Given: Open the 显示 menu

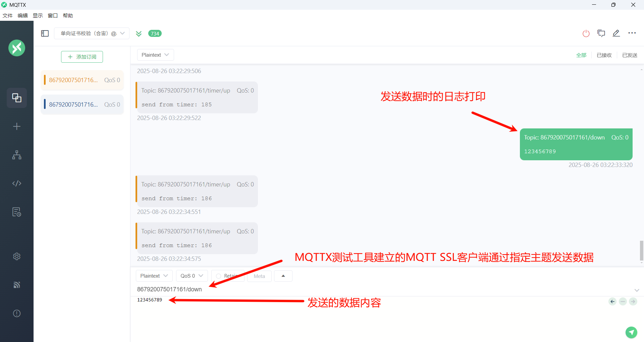Looking at the screenshot, I should 38,15.
